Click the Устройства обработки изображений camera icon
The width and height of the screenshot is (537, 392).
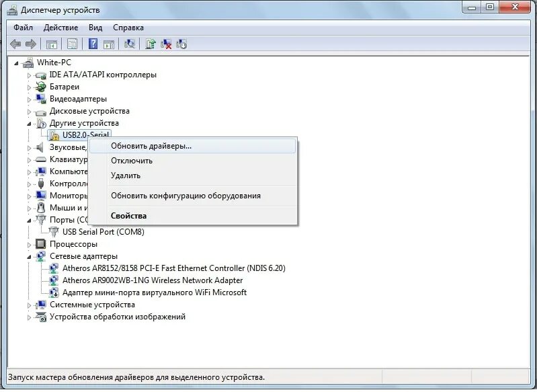(41, 317)
